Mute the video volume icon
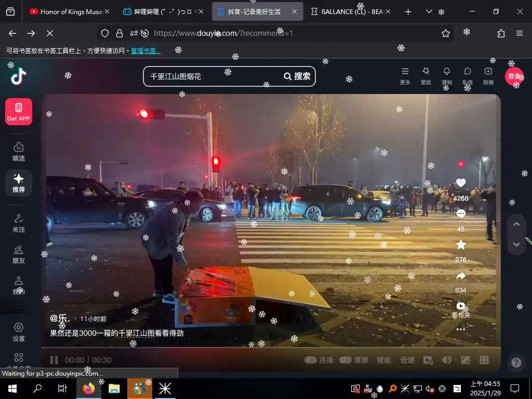Viewport: 532px width, 399px height. click(446, 360)
